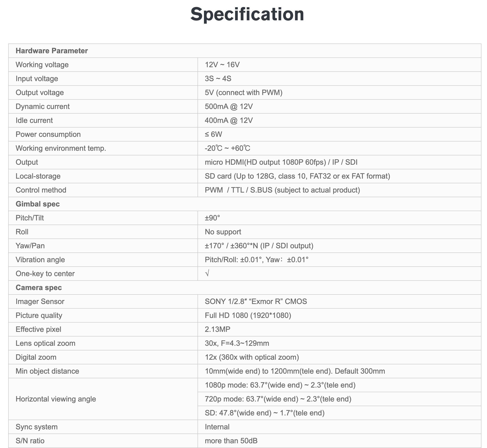The height and width of the screenshot is (448, 487).
Task: Click the Input voltage 3S ~ 4S value
Action: pos(218,79)
